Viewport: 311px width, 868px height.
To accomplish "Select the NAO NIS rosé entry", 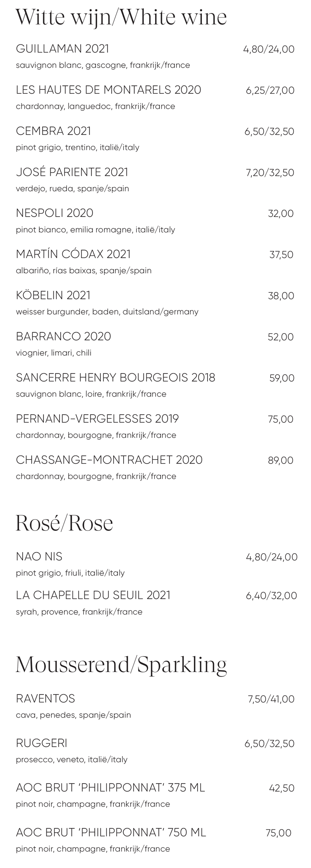I will (x=39, y=556).
